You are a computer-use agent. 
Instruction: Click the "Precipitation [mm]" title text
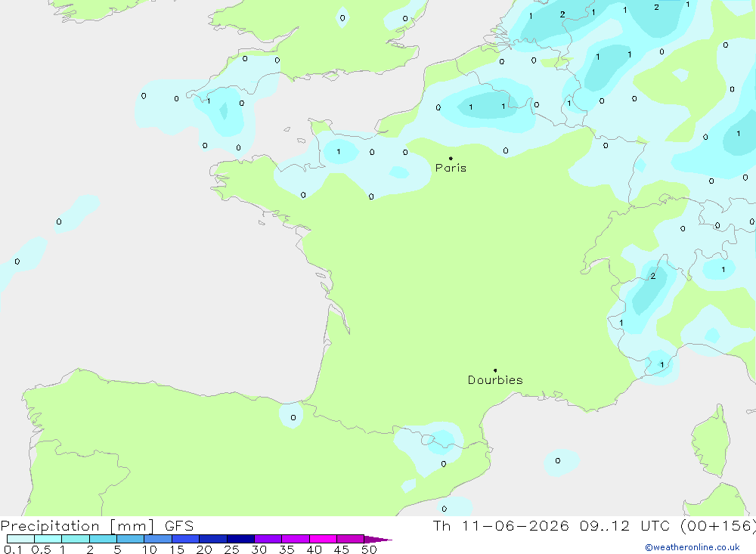click(x=77, y=526)
